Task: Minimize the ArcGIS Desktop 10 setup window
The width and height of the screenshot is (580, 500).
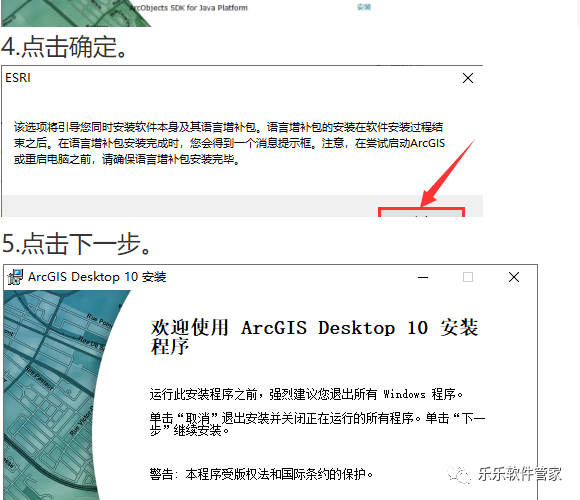Action: pyautogui.click(x=423, y=277)
